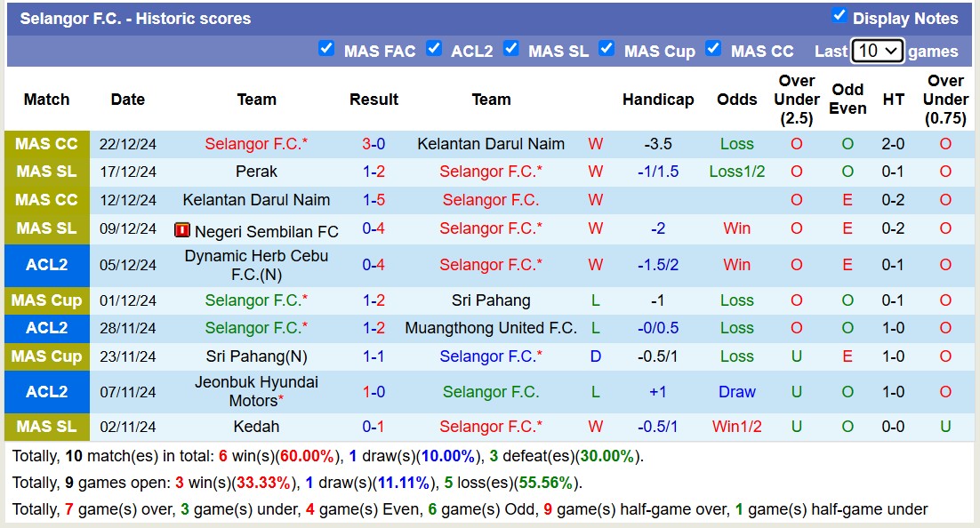980x528 pixels.
Task: Select Muangthong United F.C. team link
Action: [x=491, y=328]
